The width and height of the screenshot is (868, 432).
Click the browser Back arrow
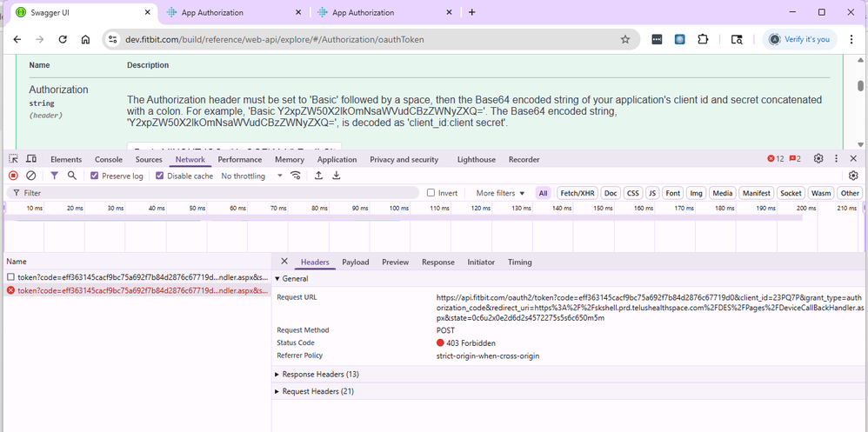(x=17, y=39)
